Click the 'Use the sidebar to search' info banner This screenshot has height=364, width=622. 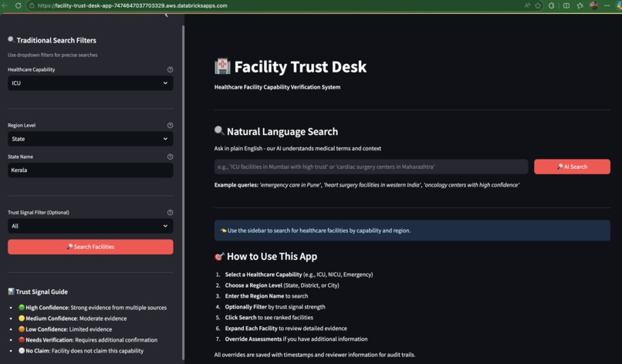pyautogui.click(x=412, y=231)
